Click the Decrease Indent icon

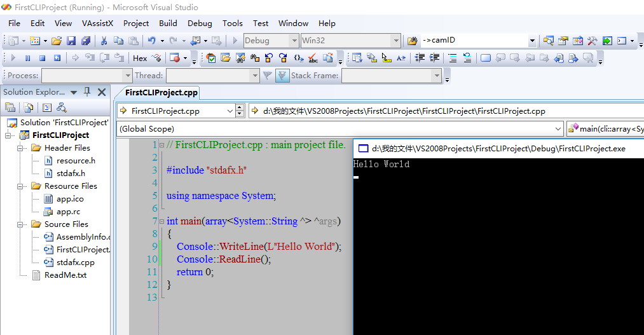pos(420,58)
